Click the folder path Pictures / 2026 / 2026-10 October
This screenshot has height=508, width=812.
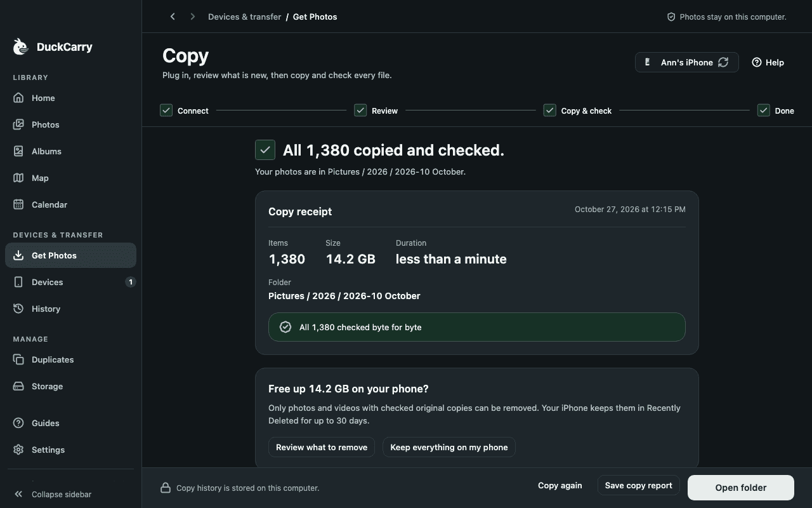[344, 296]
